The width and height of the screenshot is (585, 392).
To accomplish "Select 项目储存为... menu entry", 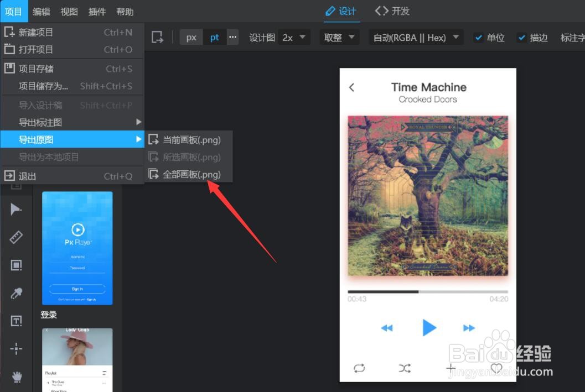I will coord(73,86).
